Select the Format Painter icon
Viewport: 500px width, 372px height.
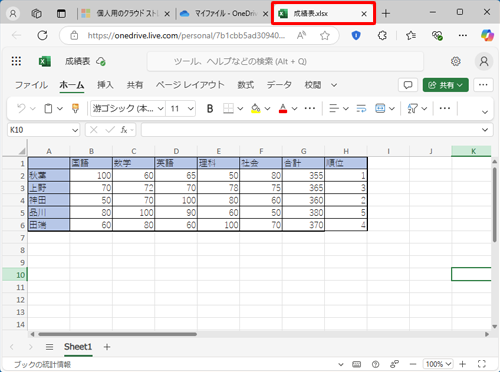pos(75,108)
